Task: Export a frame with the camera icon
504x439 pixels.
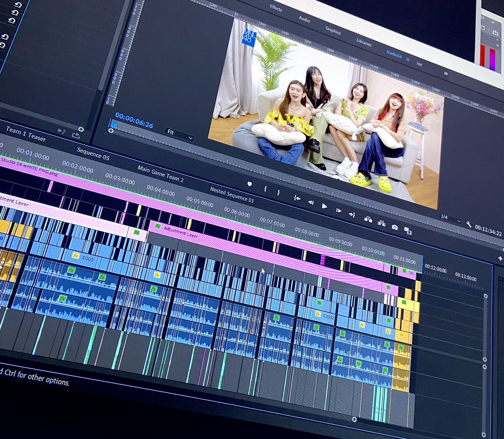Action: click(x=394, y=227)
